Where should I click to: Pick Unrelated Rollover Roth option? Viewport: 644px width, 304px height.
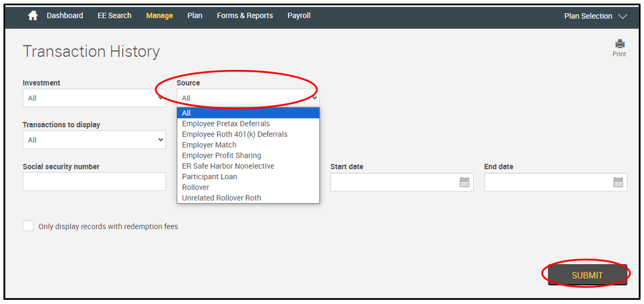[222, 198]
